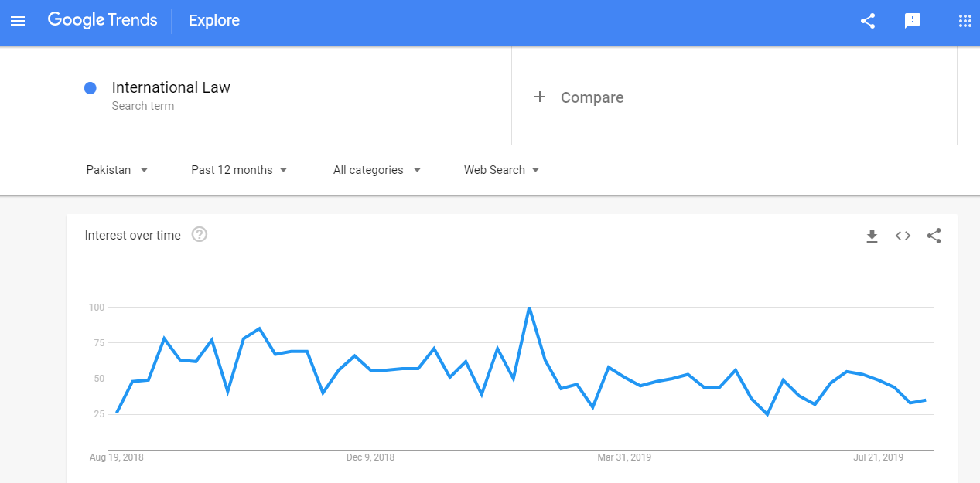Open the Google apps grid
This screenshot has height=483, width=980.
tap(965, 21)
